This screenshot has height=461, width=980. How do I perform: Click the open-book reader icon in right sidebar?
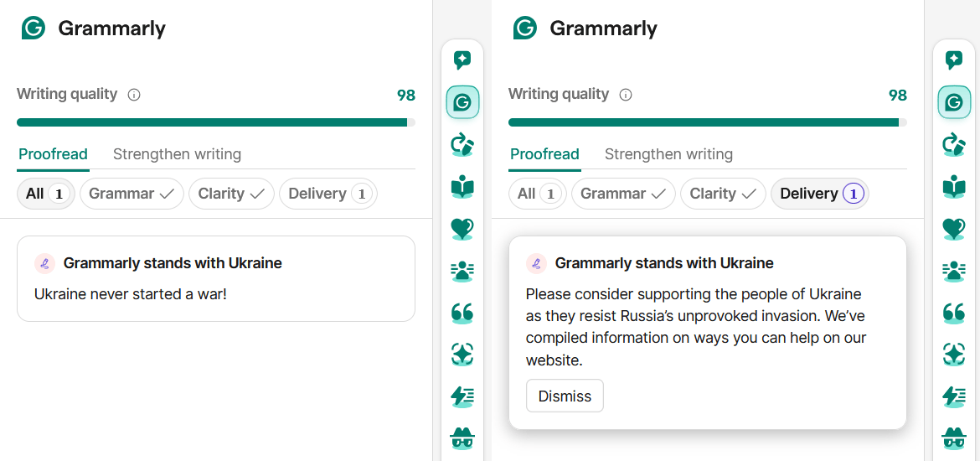click(954, 187)
